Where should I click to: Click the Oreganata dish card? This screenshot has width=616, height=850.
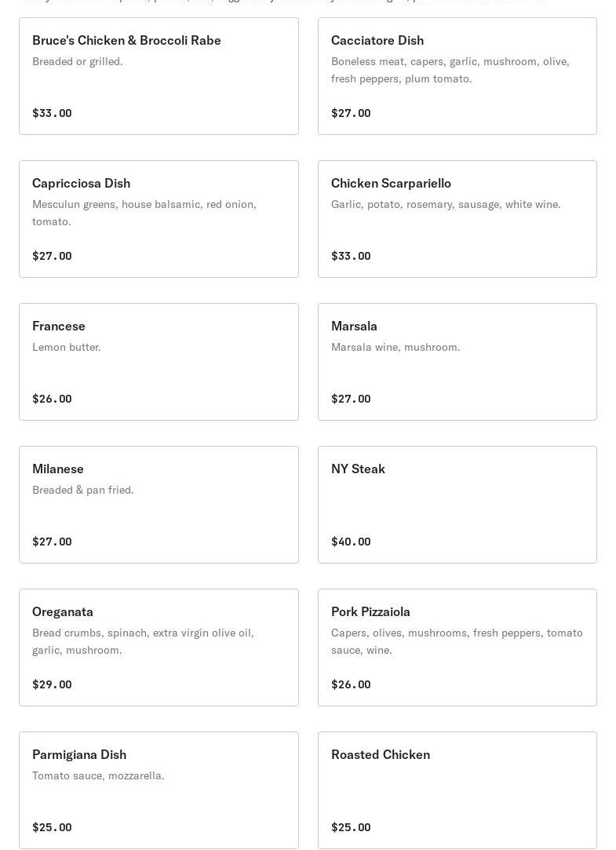coord(159,648)
